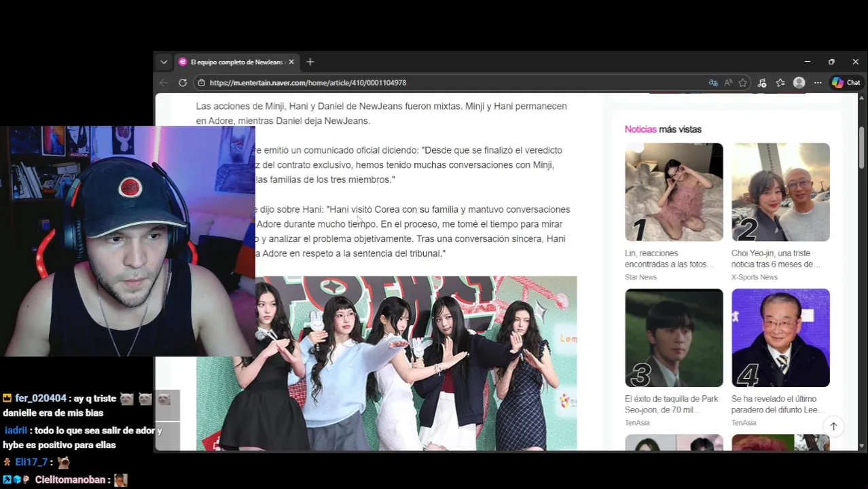Click chat username Cielitomanoban

[x=70, y=479]
